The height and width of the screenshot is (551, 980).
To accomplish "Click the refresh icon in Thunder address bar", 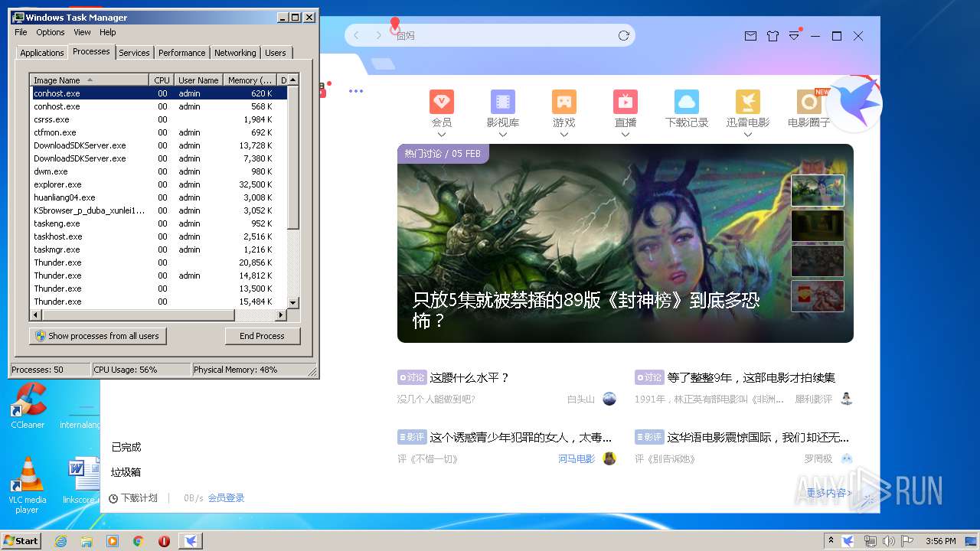I will coord(624,35).
